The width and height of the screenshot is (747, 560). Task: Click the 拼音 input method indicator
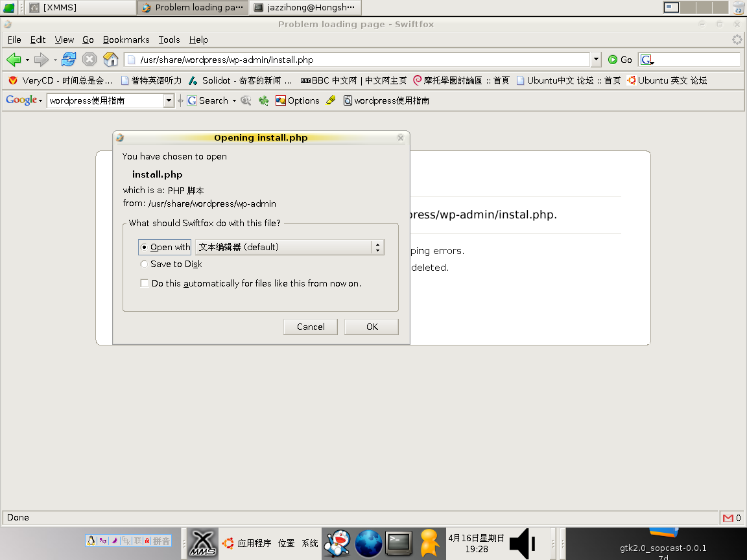tap(161, 541)
